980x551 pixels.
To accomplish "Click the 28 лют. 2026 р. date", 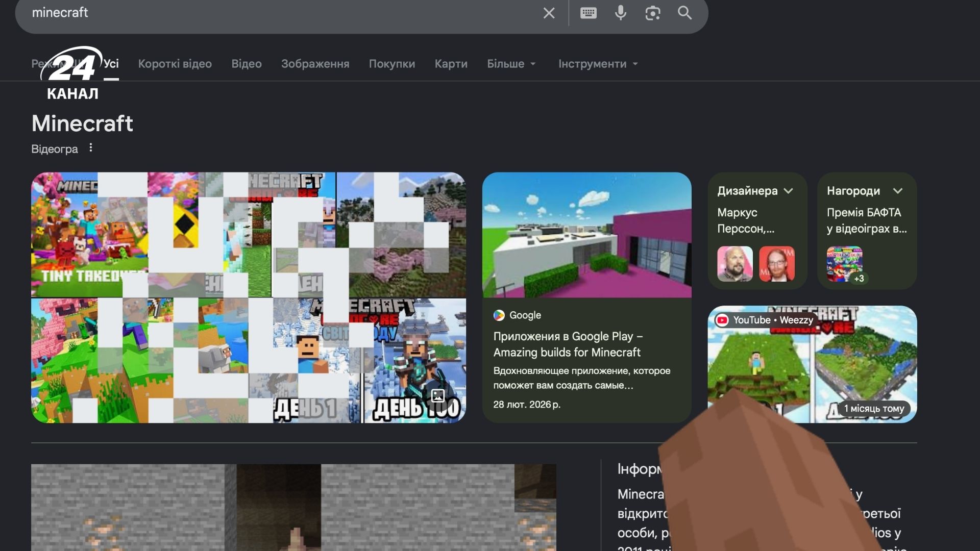I will 527,405.
